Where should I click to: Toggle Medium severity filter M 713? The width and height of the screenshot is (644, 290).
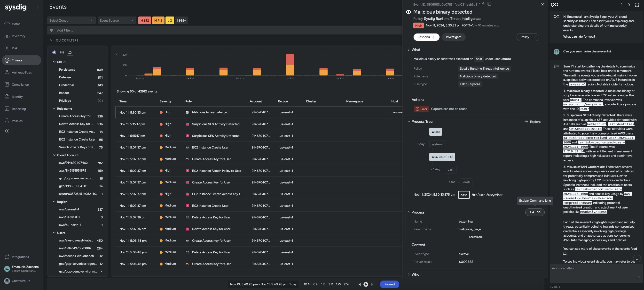pyautogui.click(x=158, y=21)
